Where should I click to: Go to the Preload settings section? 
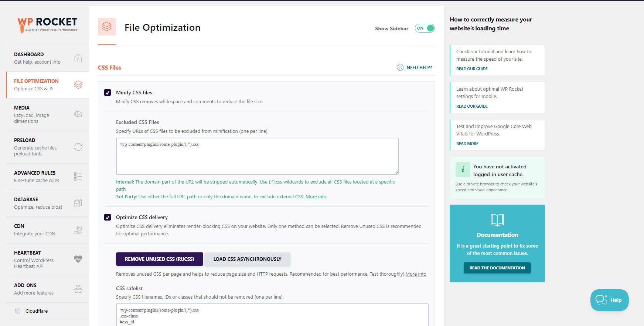point(47,147)
